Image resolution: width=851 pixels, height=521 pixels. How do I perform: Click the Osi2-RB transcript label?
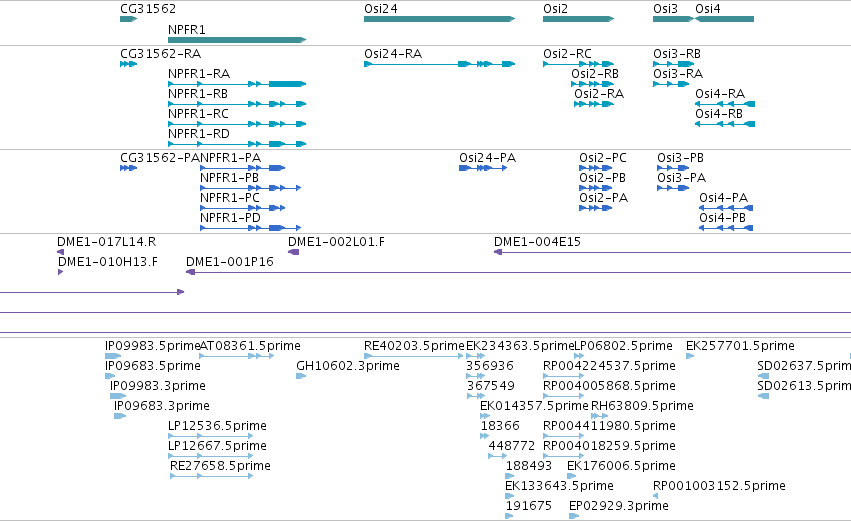(595, 74)
